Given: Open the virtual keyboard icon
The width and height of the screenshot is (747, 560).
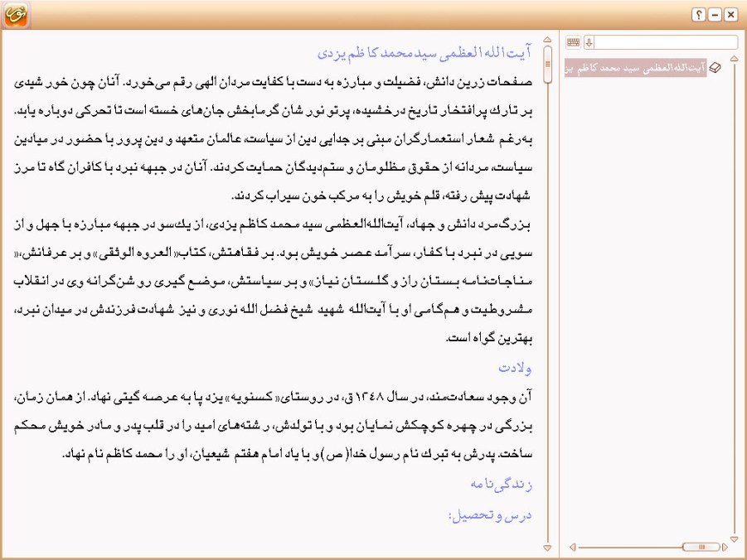Looking at the screenshot, I should coord(573,42).
